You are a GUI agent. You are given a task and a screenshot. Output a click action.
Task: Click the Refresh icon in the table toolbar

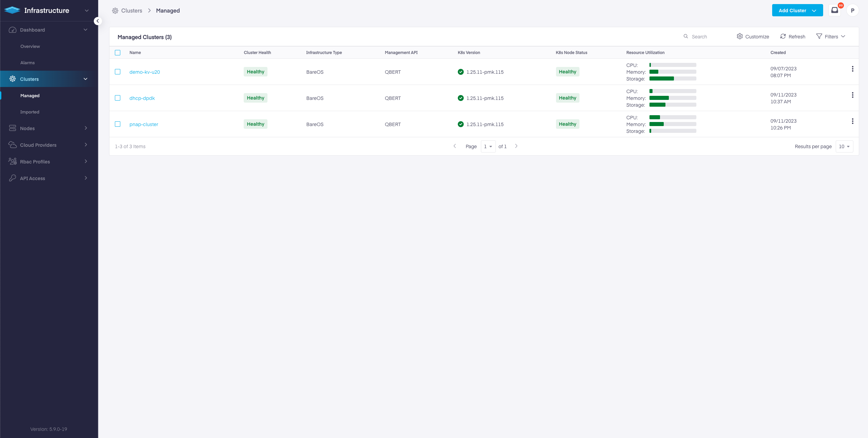pos(783,36)
